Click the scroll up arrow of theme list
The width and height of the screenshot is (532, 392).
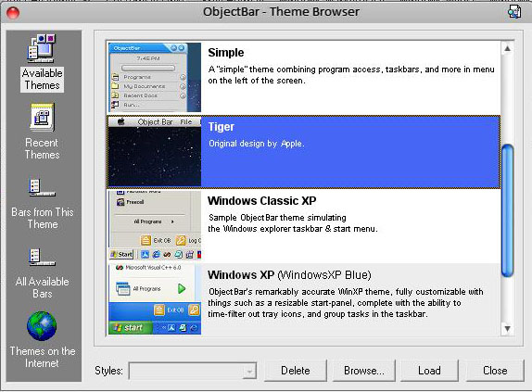(x=507, y=48)
